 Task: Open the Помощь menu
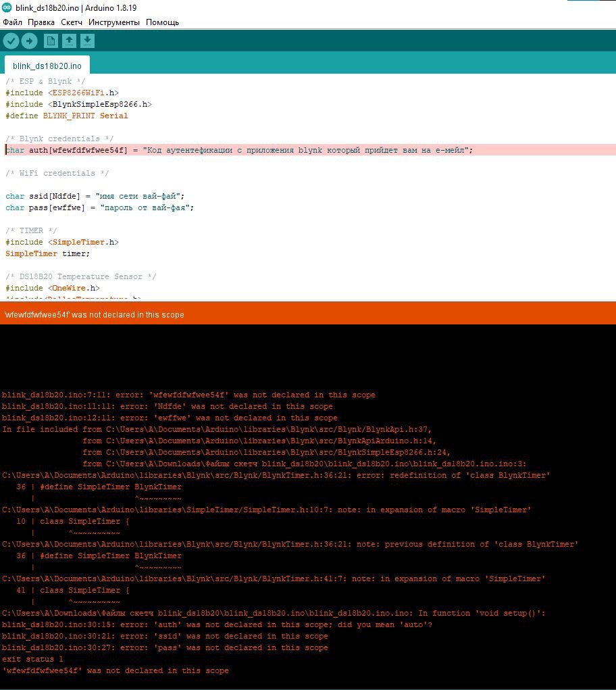162,22
